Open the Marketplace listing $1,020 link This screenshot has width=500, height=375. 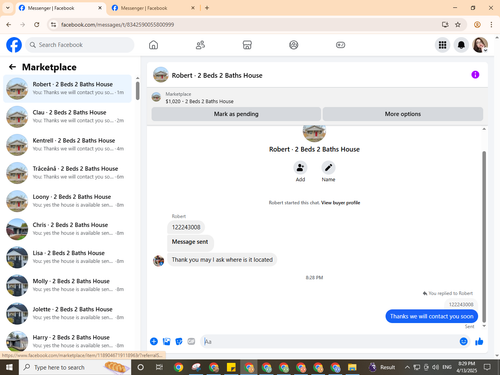coord(199,101)
